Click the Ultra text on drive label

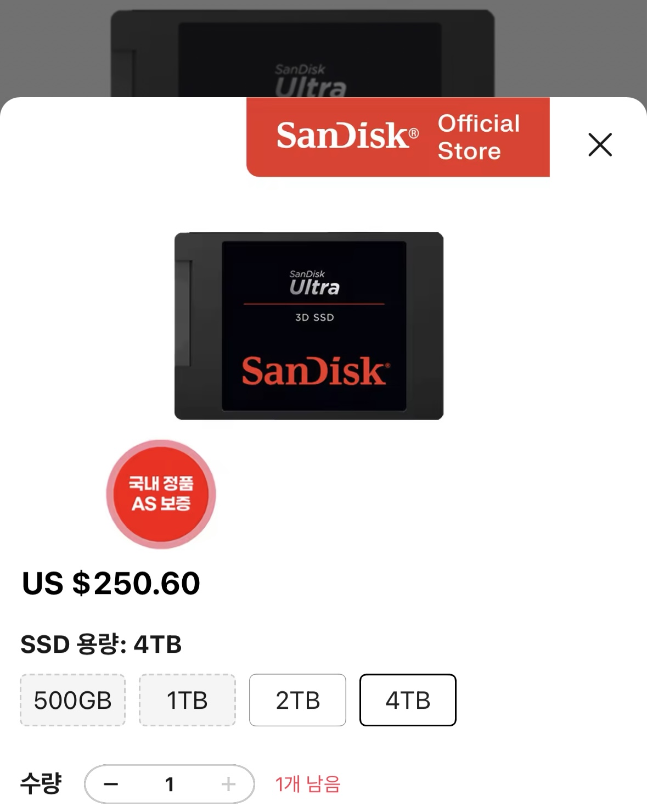click(314, 287)
